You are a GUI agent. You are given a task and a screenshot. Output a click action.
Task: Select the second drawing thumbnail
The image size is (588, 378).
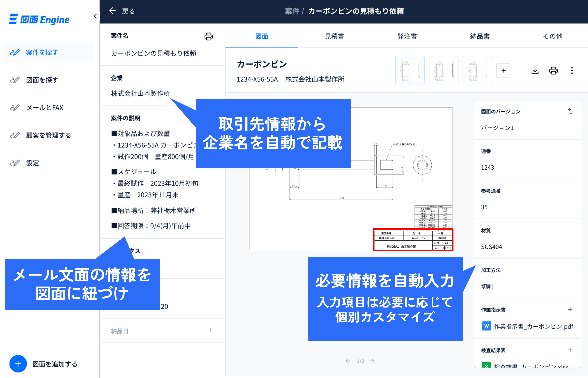point(443,71)
